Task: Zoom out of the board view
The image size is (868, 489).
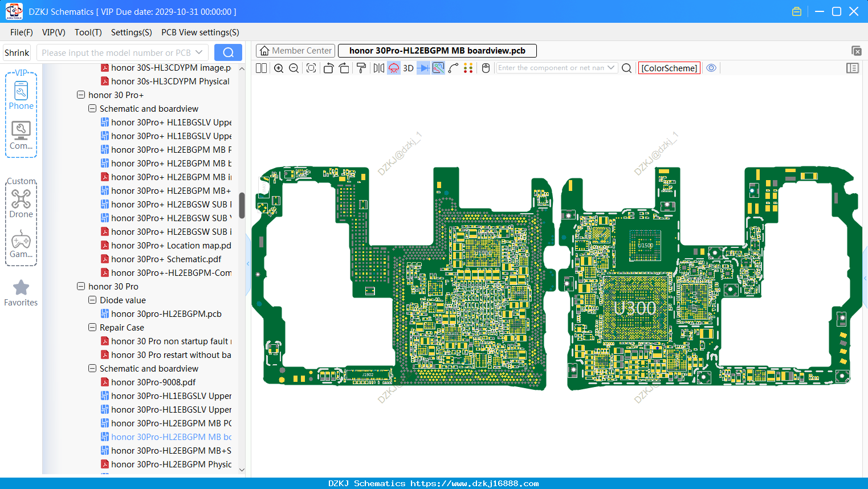Action: click(294, 68)
